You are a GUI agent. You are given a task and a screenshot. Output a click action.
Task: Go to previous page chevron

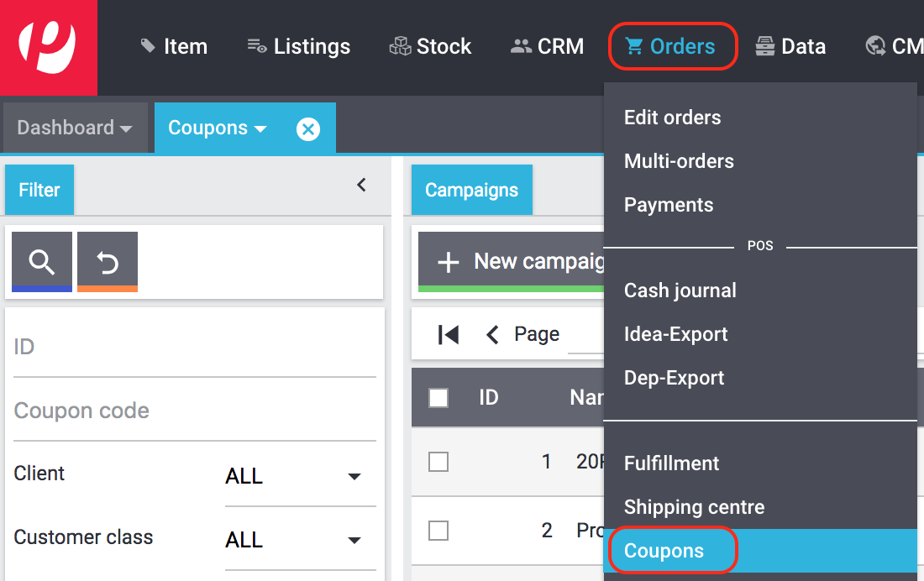492,335
